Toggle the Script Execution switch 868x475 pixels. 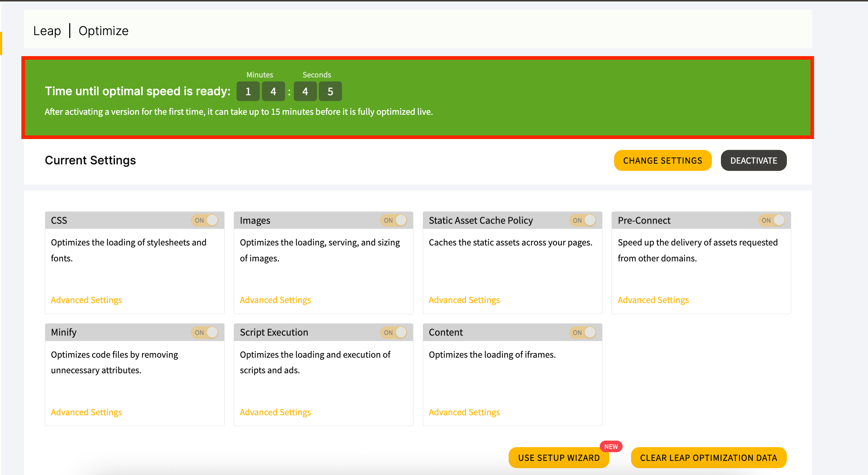(394, 332)
